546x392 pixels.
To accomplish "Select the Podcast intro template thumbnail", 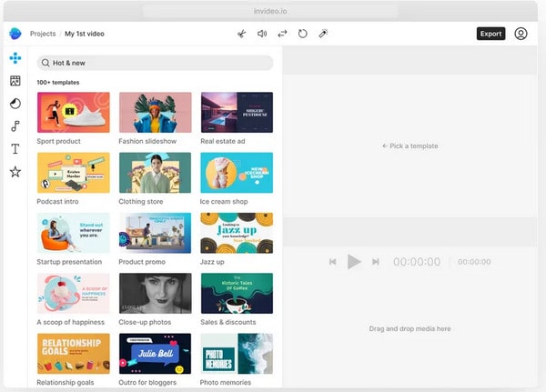I will click(74, 173).
